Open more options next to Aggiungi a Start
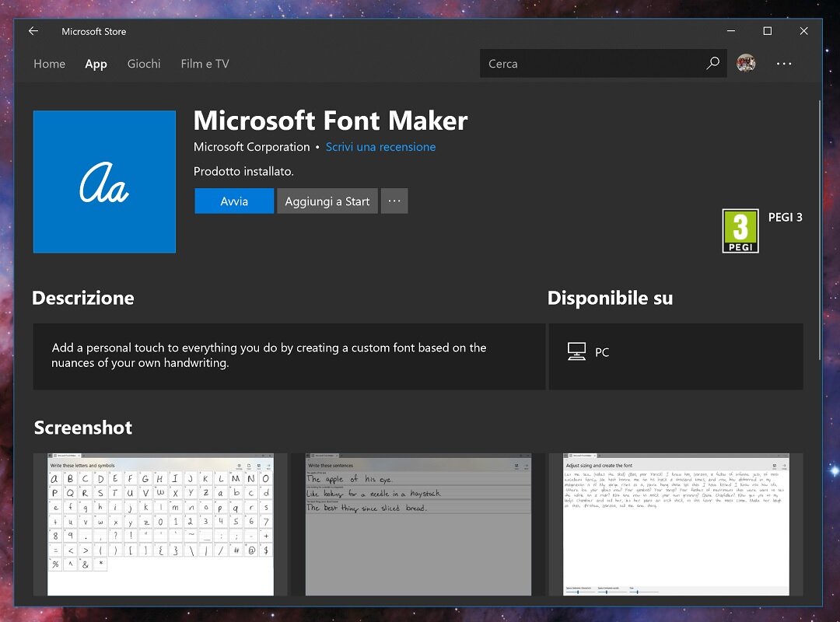840x622 pixels. 394,201
